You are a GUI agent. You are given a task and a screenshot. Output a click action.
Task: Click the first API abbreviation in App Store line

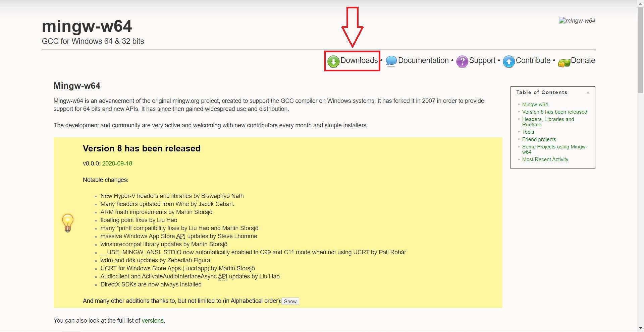pyautogui.click(x=181, y=236)
